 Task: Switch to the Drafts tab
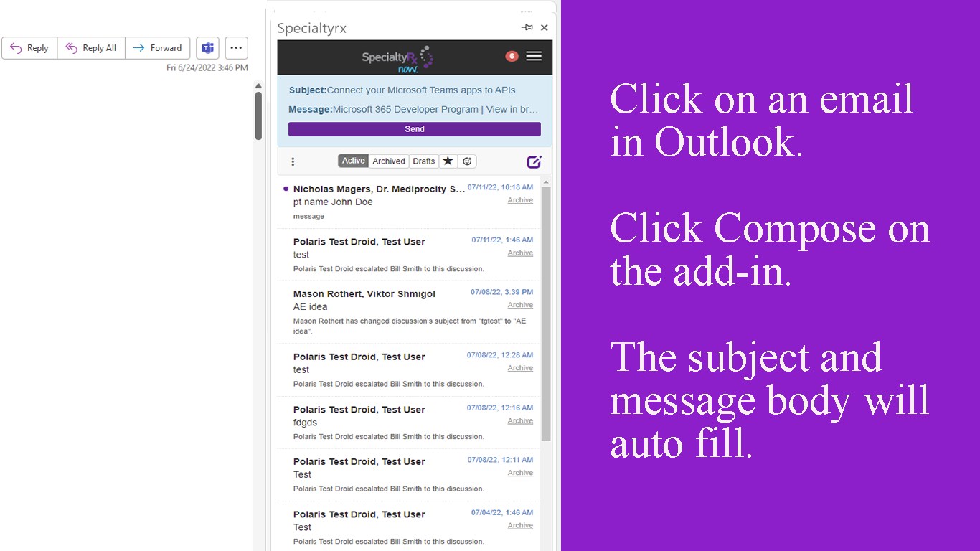tap(424, 161)
